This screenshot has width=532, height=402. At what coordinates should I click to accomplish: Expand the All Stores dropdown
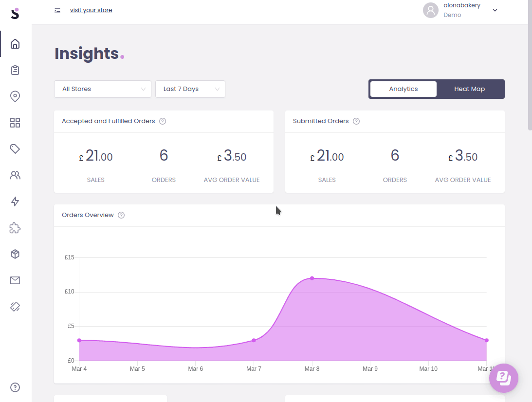(103, 89)
